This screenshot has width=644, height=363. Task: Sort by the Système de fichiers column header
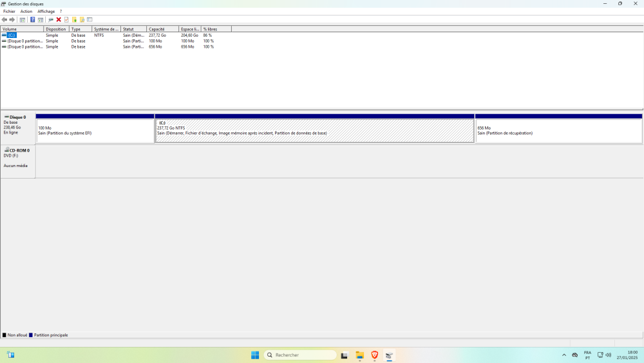coord(106,29)
